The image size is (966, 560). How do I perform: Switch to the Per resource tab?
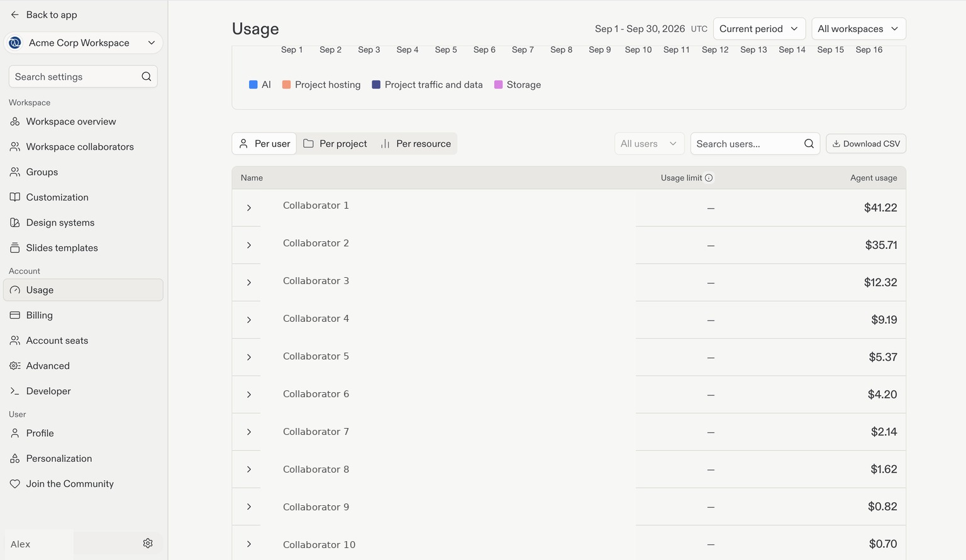click(x=415, y=143)
